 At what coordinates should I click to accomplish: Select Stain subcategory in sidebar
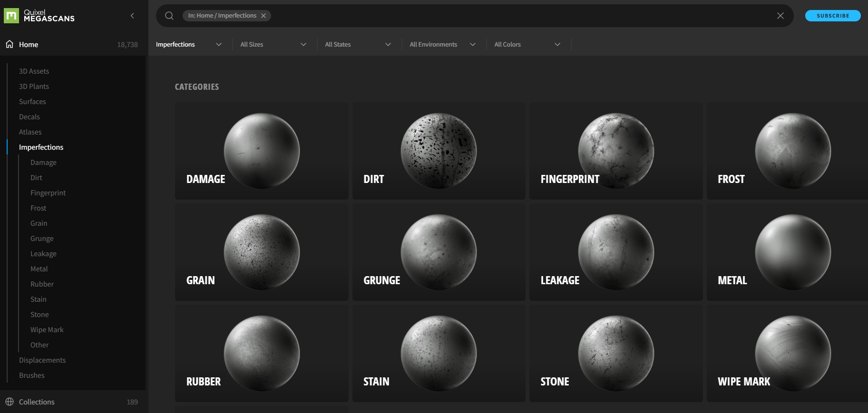coord(39,299)
